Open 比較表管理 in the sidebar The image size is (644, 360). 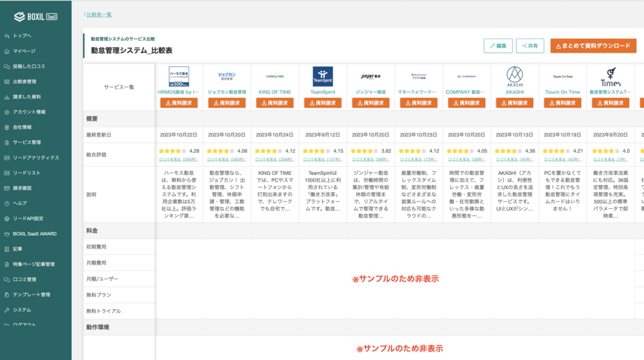click(x=25, y=82)
